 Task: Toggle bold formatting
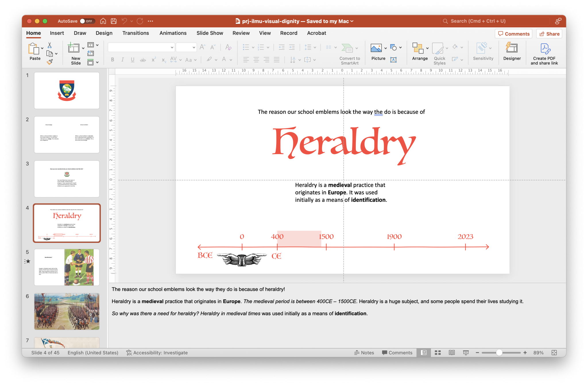coord(112,59)
